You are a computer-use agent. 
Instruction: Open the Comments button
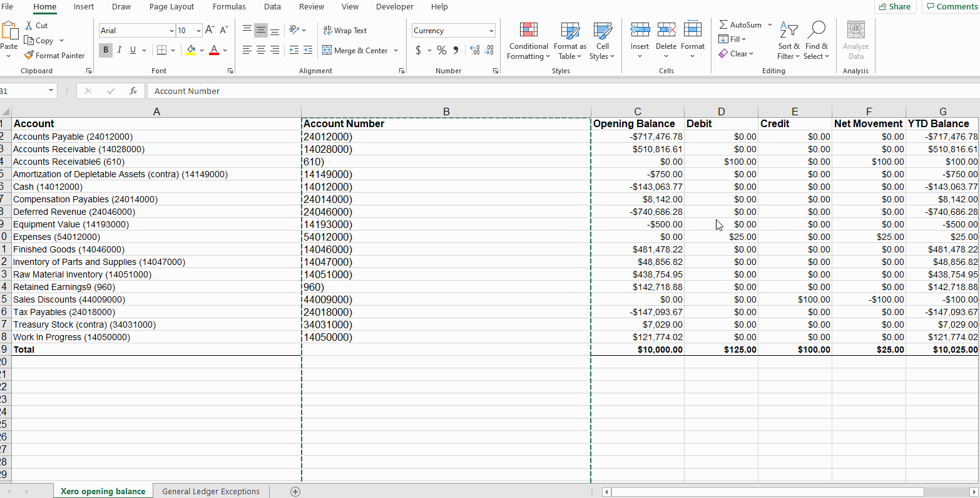(951, 6)
